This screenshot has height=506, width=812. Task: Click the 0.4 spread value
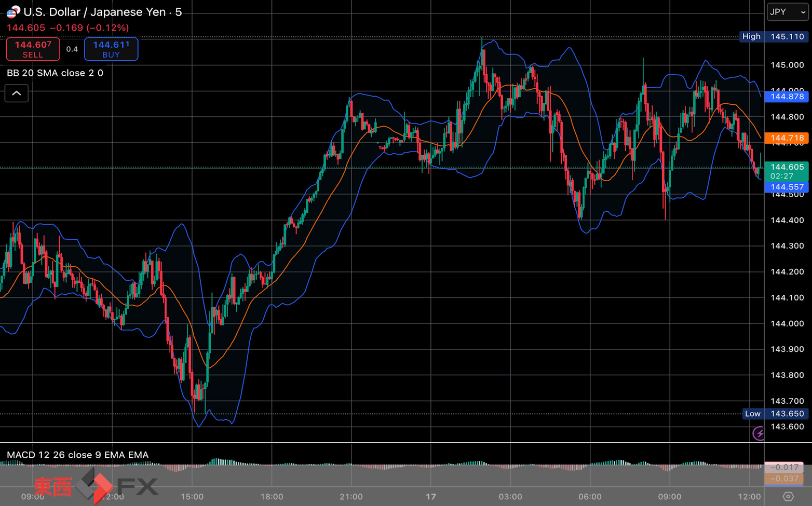72,49
